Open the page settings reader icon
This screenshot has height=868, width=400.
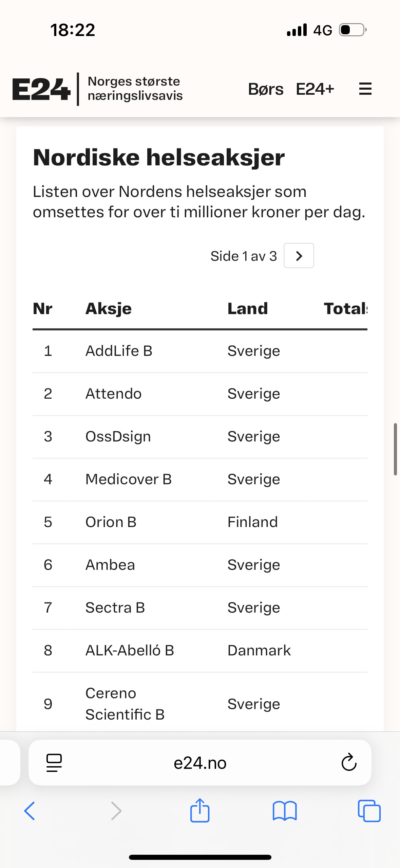[54, 763]
